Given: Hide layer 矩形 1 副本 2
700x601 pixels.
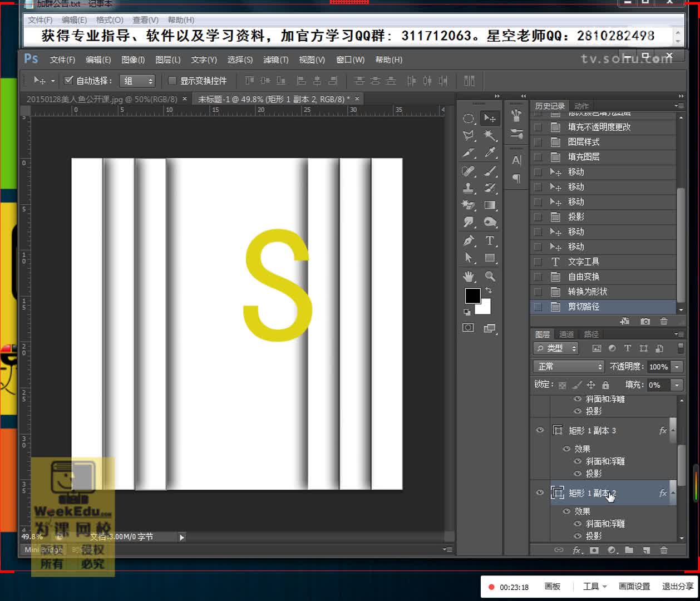Looking at the screenshot, I should 539,492.
